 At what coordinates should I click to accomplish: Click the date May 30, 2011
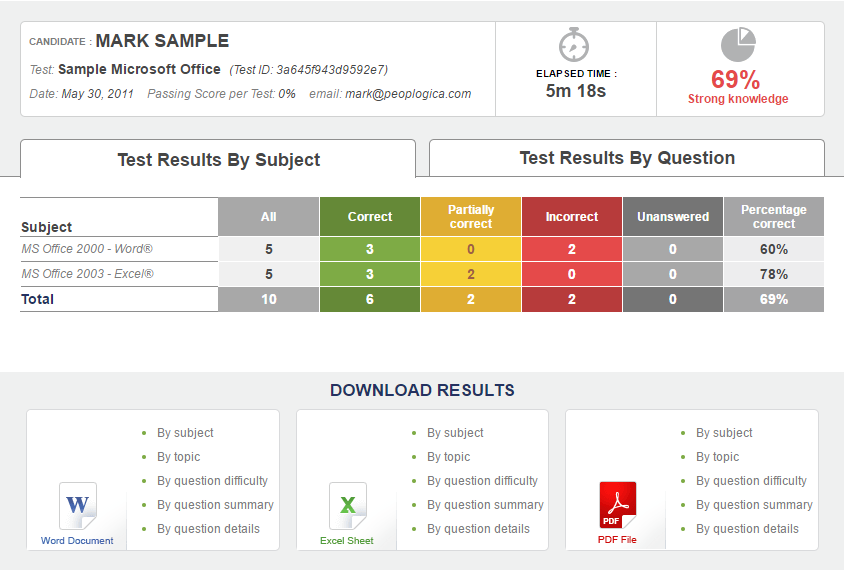pyautogui.click(x=97, y=94)
